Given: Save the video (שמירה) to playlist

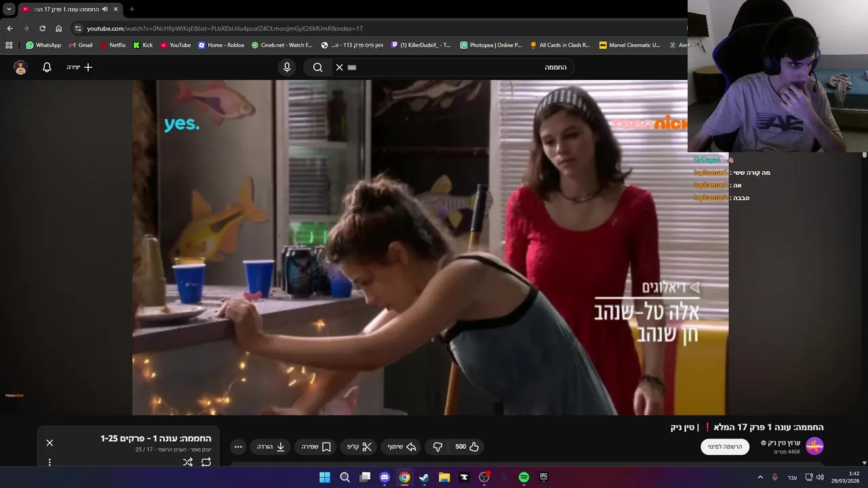Looking at the screenshot, I should coord(316,447).
